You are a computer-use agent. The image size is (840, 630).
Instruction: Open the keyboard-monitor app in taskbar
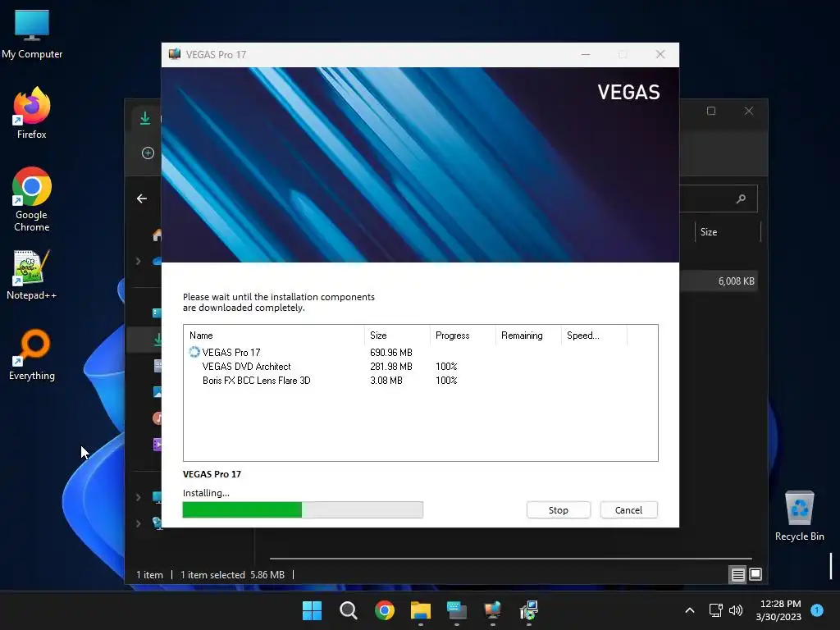pos(456,610)
